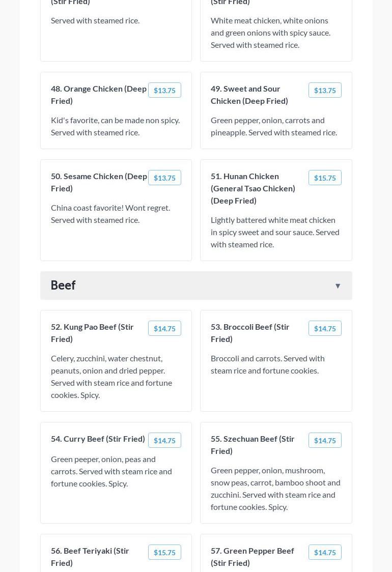Viewport: 392px width, 572px height.
Task: Select the Szechuan Beef price tag
Action: 325,441
